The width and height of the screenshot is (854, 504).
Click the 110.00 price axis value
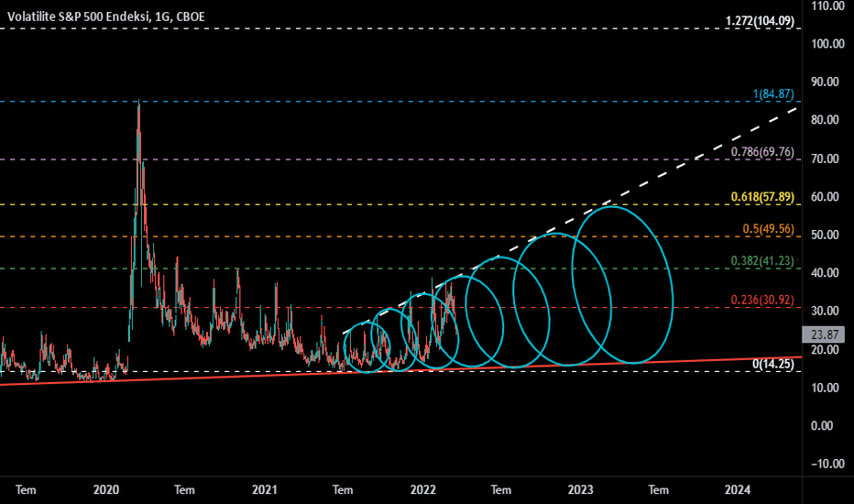pos(827,6)
